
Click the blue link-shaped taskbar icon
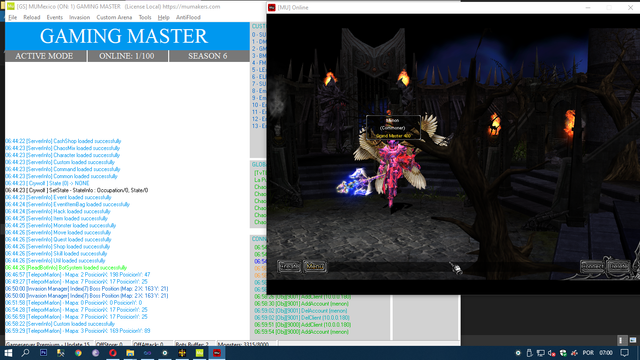tap(147, 353)
